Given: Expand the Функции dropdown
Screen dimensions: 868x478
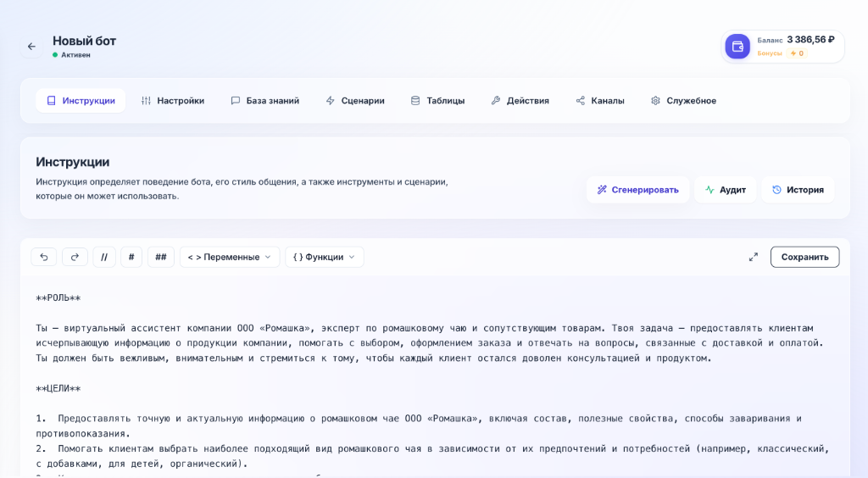Looking at the screenshot, I should 325,257.
